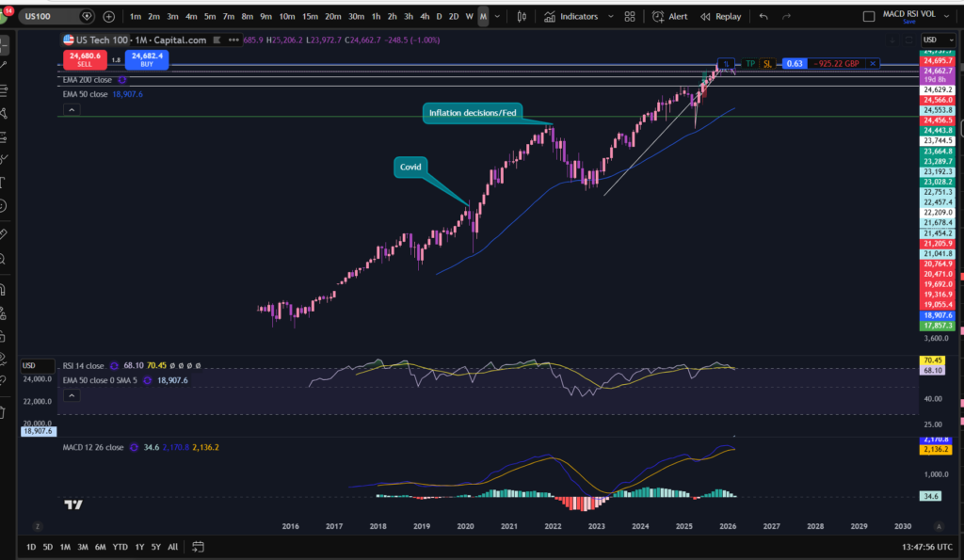Open USD currency dropdown
The image size is (964, 560).
939,40
